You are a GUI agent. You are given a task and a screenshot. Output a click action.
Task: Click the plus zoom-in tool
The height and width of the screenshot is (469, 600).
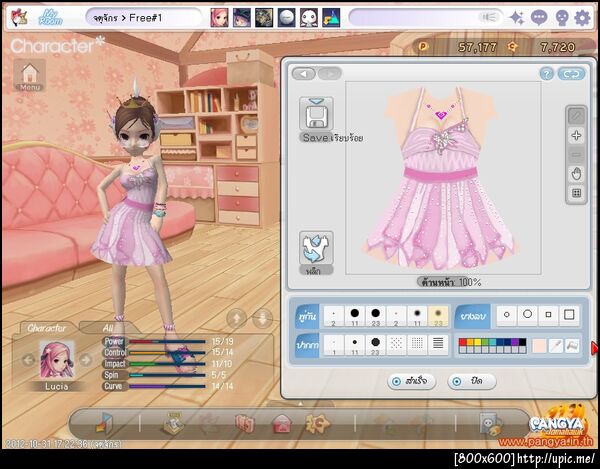click(576, 135)
